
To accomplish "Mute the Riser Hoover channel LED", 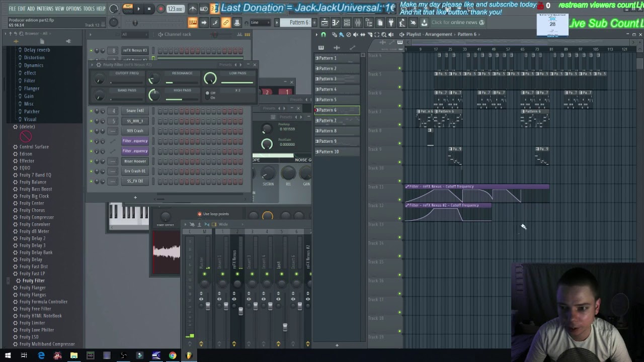I will click(x=91, y=161).
